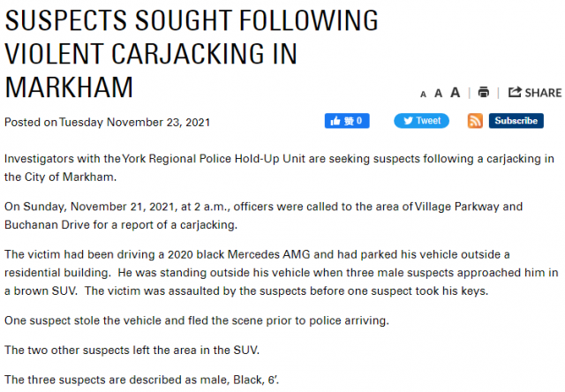Open the orange RSS feed icon

(x=475, y=121)
